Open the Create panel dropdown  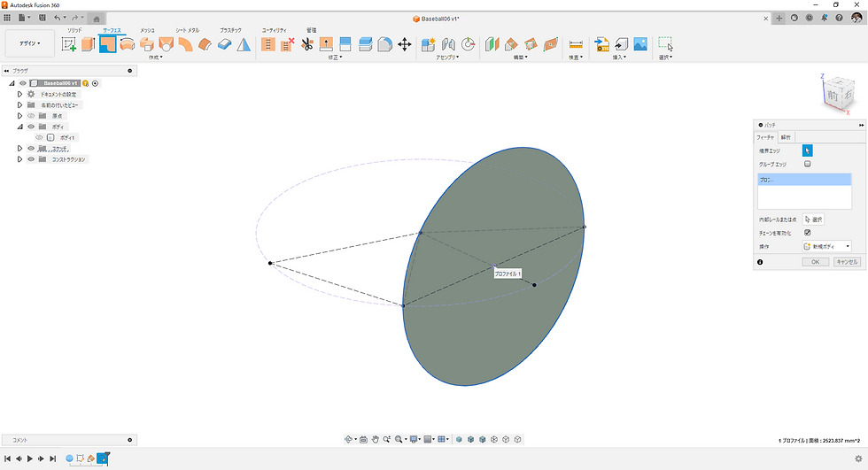click(156, 58)
